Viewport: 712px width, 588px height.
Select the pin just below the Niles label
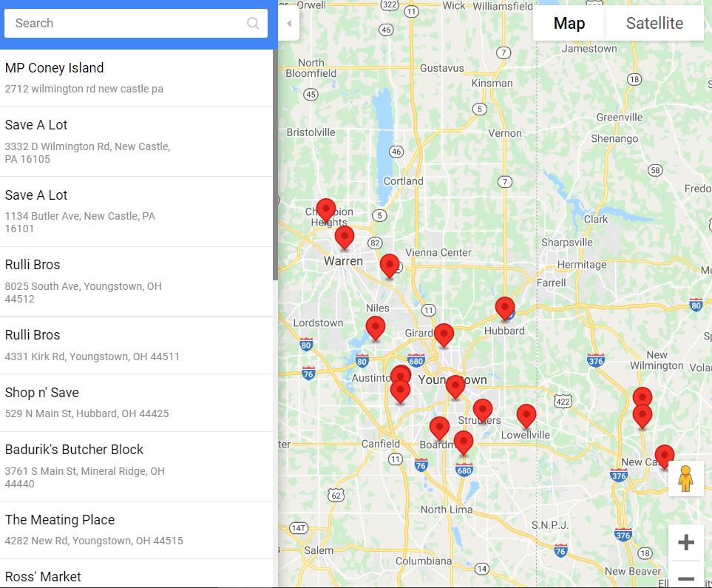coord(376,328)
